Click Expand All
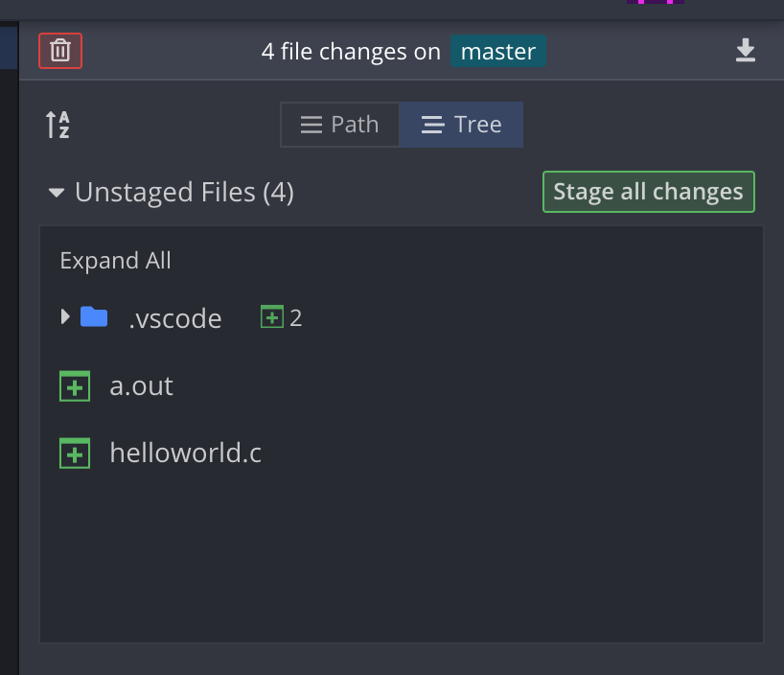The width and height of the screenshot is (784, 675). click(x=115, y=260)
